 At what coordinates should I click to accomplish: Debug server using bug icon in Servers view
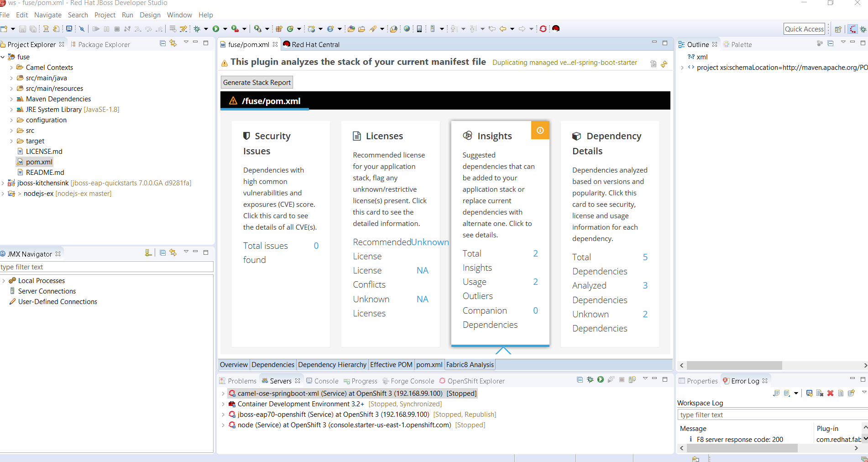pyautogui.click(x=590, y=379)
